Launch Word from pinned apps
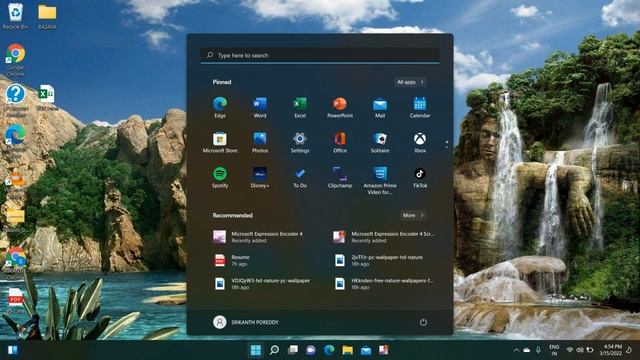The height and width of the screenshot is (360, 640). point(260,107)
